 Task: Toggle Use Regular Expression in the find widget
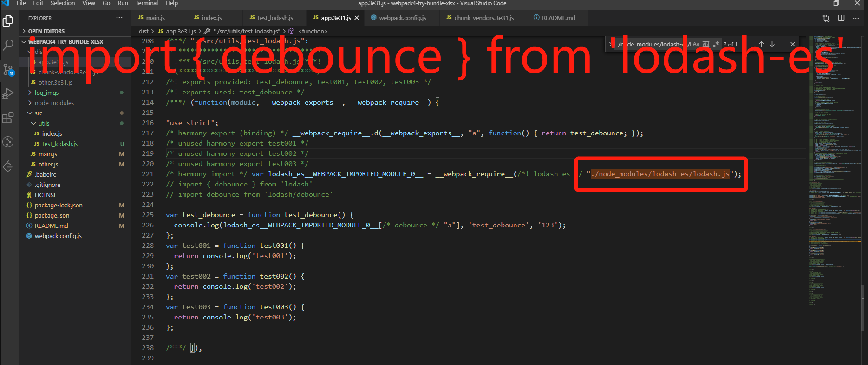[716, 44]
